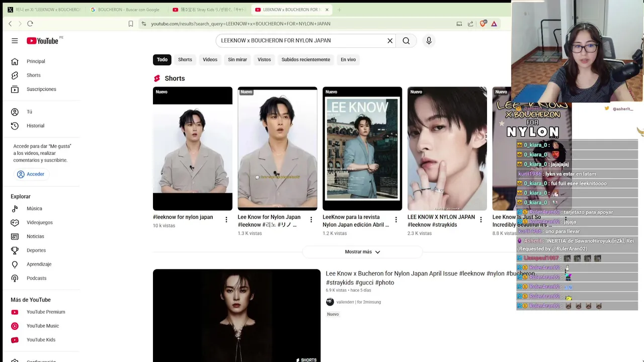644x362 pixels.
Task: Switch to the Stray Kids YouTube tab
Action: pyautogui.click(x=209, y=10)
